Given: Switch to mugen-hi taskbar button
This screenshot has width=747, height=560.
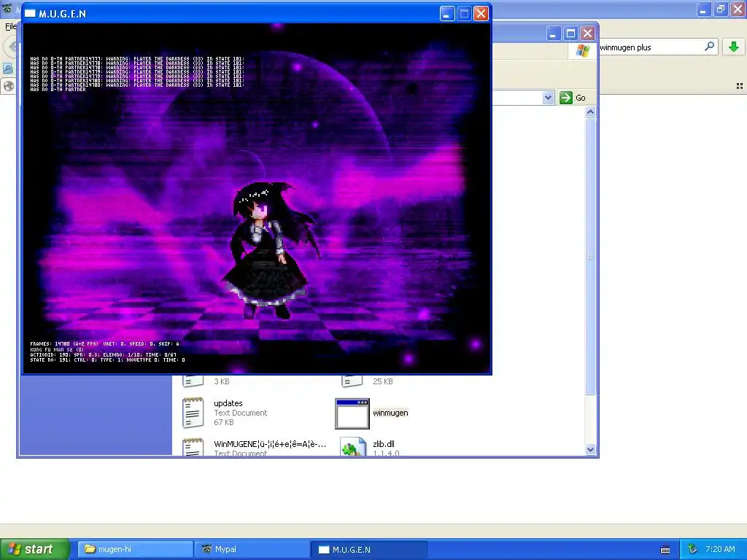Looking at the screenshot, I should (135, 549).
